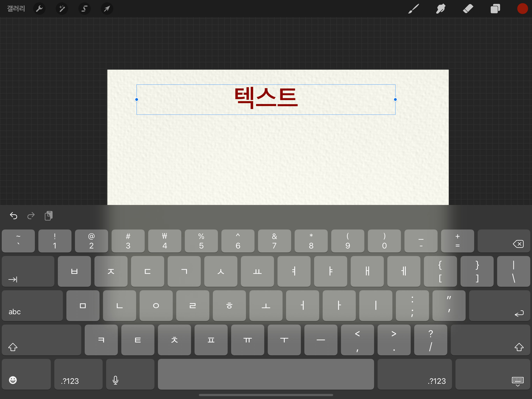Tap the ㅌ key
This screenshot has width=532, height=399.
138,340
